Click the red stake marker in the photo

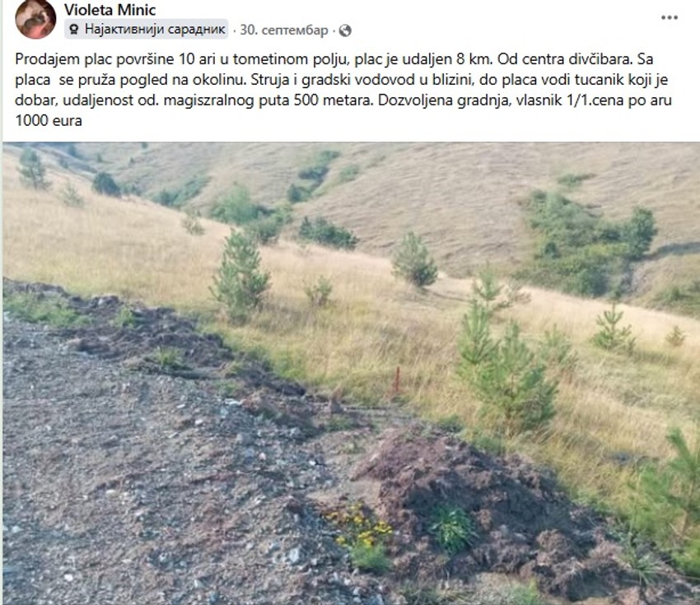(x=396, y=380)
